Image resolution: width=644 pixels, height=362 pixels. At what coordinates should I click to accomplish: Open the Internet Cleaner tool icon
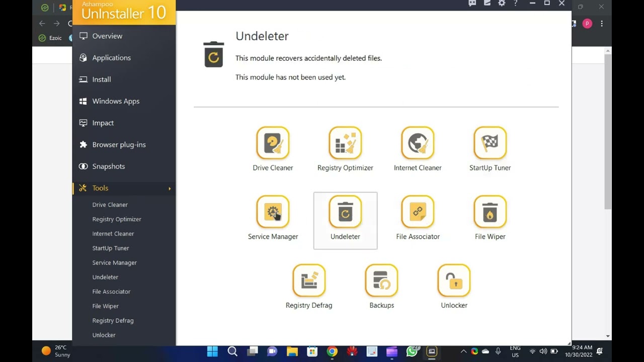pyautogui.click(x=418, y=143)
